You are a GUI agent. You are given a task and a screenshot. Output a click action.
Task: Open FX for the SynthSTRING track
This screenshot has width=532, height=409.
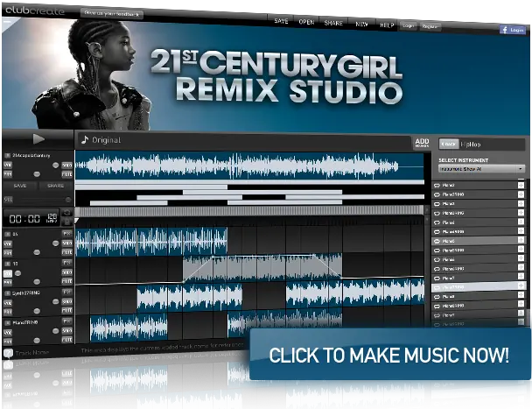click(66, 293)
